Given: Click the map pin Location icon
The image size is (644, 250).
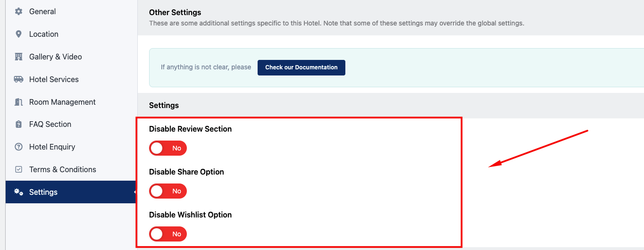Looking at the screenshot, I should [x=18, y=34].
